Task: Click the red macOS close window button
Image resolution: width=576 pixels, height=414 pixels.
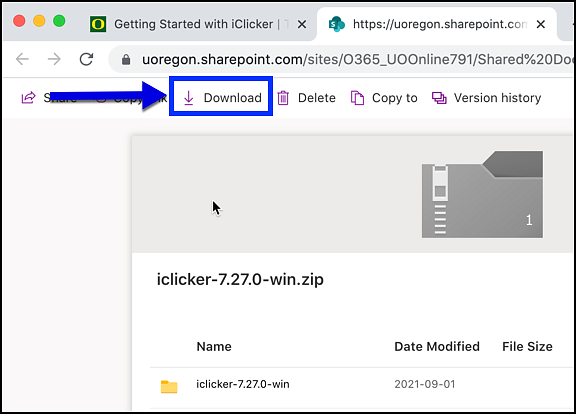Action: coord(19,21)
